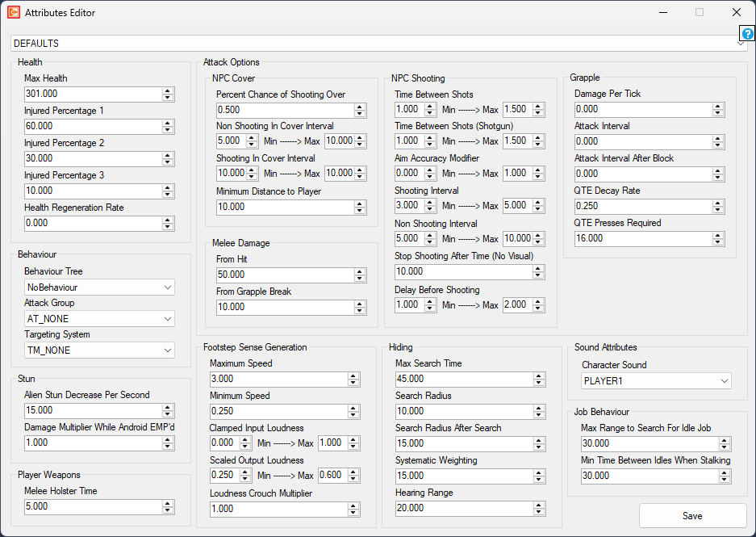Click the blue help question mark icon

pos(747,34)
